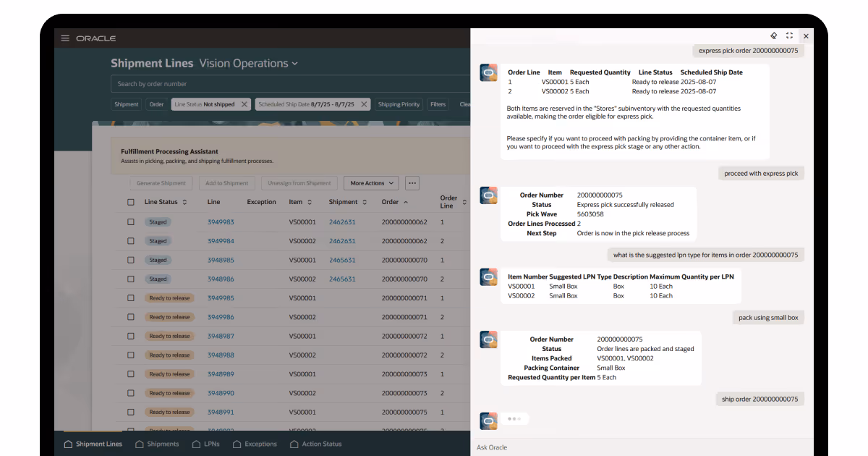This screenshot has height=456, width=868.
Task: Click the Oracle assistant avatar icon
Action: click(488, 72)
